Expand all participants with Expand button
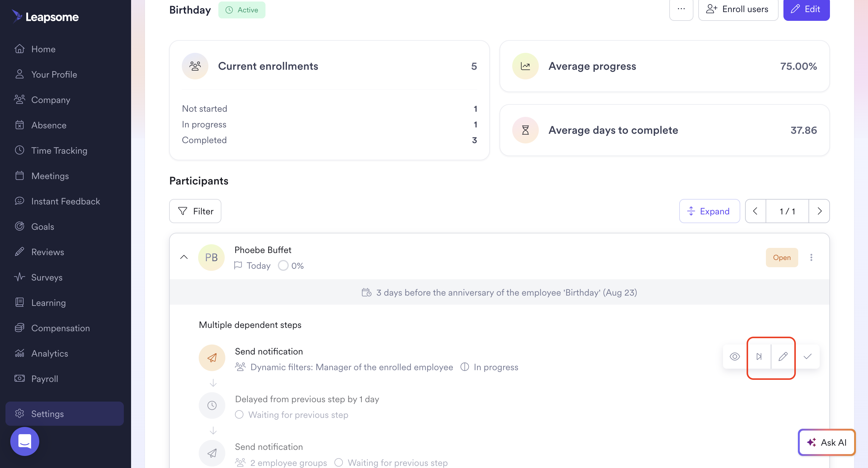868x468 pixels. (709, 211)
